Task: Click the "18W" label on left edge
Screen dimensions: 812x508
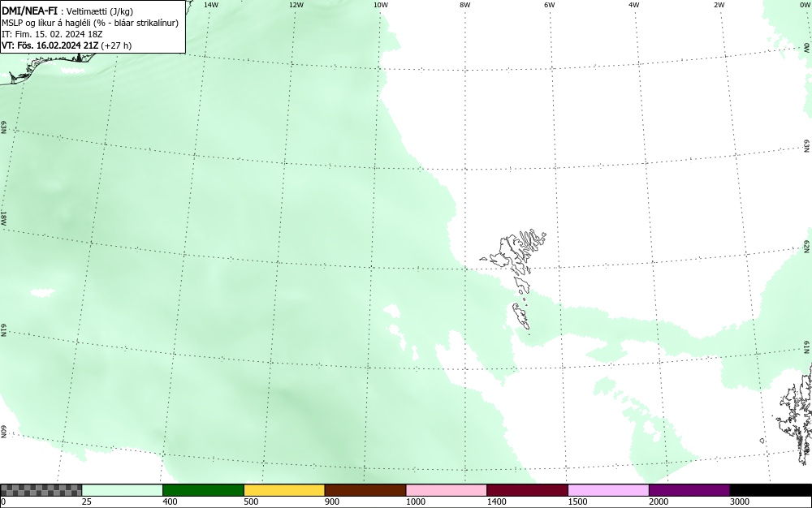Action: (4, 217)
